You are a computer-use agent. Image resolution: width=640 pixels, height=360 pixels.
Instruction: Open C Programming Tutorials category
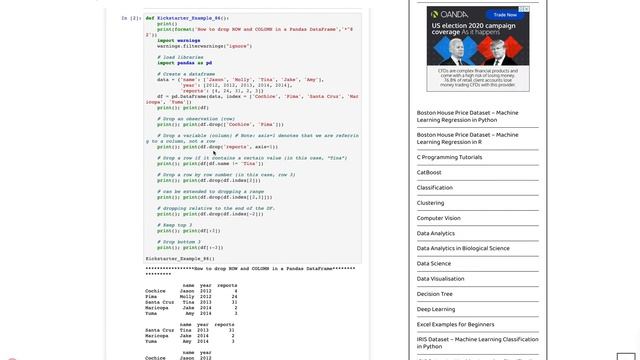[x=449, y=157]
